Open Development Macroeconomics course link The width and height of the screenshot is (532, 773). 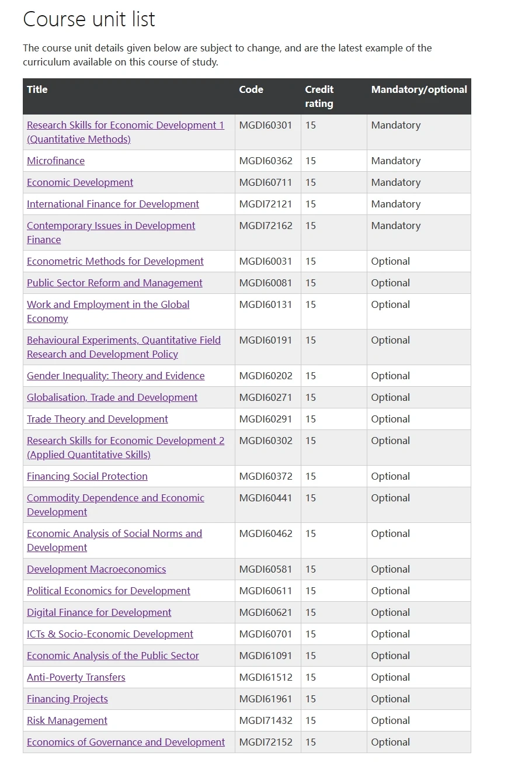(96, 569)
